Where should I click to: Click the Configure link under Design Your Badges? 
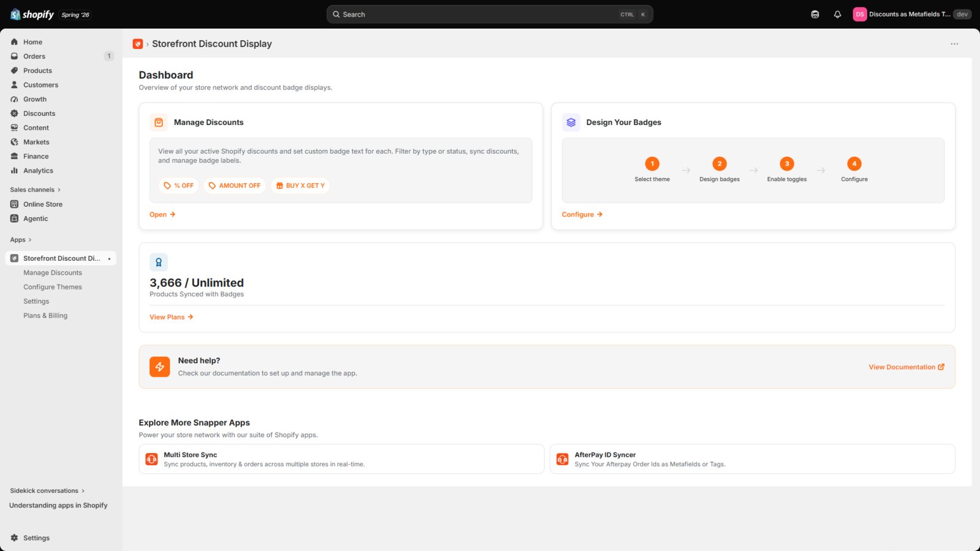click(x=582, y=215)
